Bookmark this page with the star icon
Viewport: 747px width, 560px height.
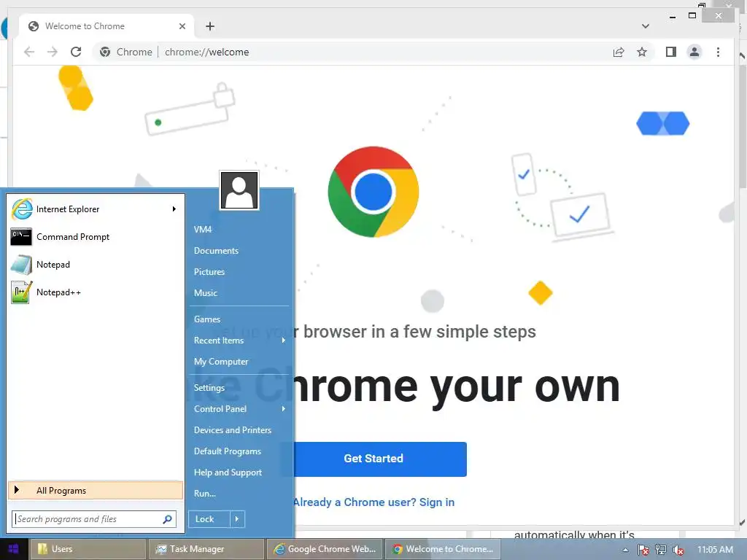(642, 52)
